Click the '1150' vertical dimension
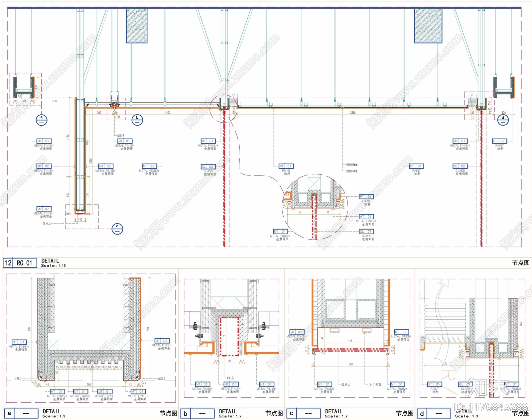The width and height of the screenshot is (532, 420). pyautogui.click(x=68, y=137)
